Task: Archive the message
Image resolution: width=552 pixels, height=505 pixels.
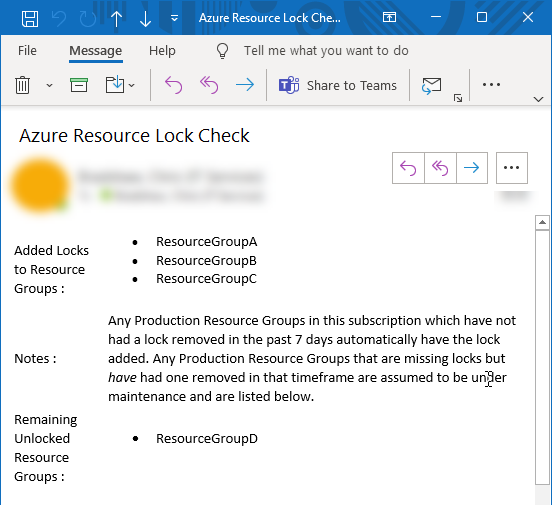Action: tap(79, 85)
